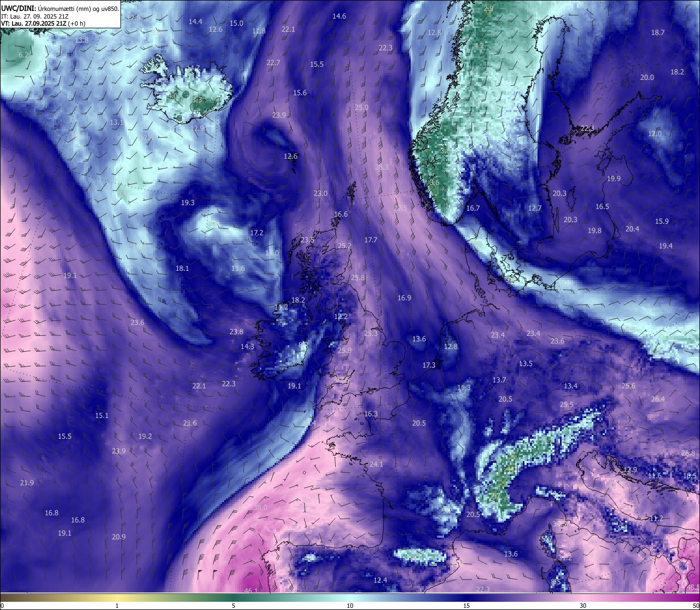
Task: Select the 12.4 value label
Action: pyautogui.click(x=380, y=580)
